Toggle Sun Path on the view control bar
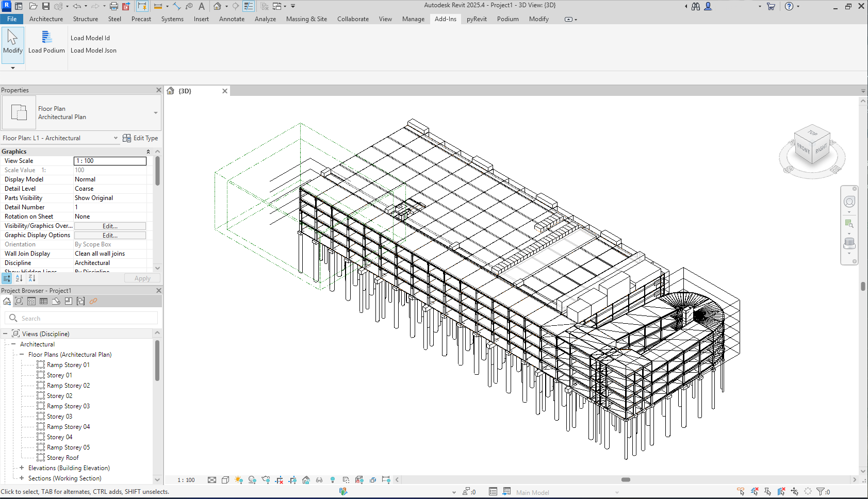This screenshot has height=499, width=868. (238, 480)
